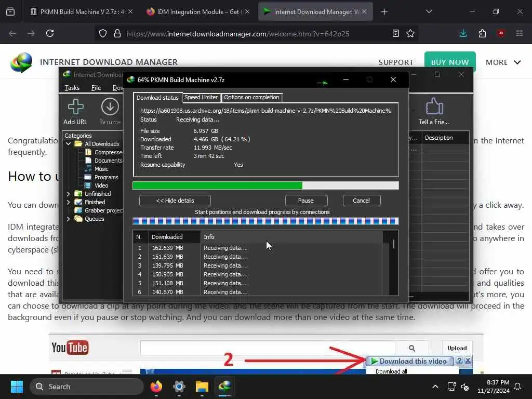
Task: Click the YouTube search magnifier icon
Action: (x=412, y=348)
